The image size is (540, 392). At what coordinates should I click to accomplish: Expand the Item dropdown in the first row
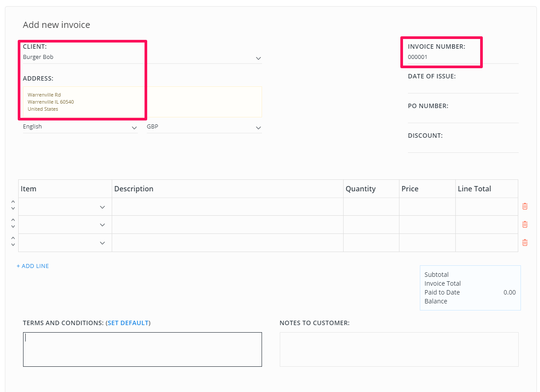(x=65, y=207)
